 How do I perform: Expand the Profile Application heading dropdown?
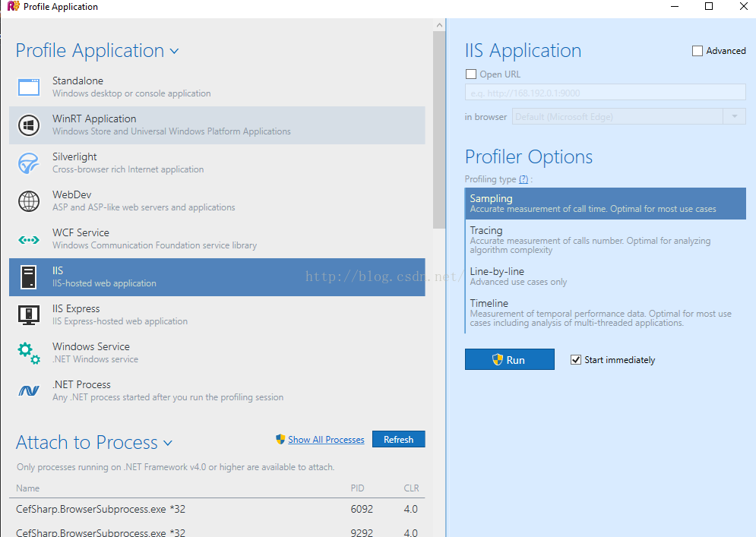pyautogui.click(x=175, y=51)
